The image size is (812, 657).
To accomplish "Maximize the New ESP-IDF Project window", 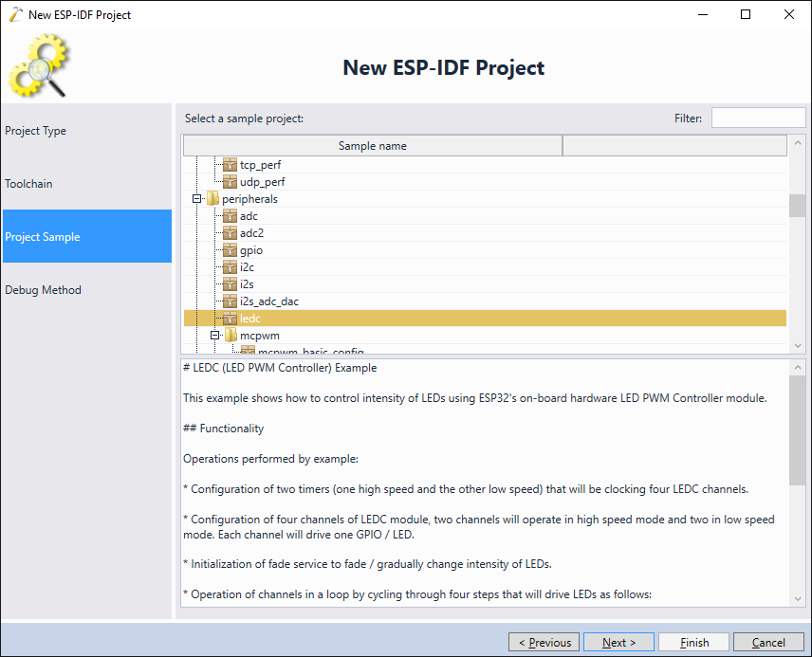I will pyautogui.click(x=746, y=14).
